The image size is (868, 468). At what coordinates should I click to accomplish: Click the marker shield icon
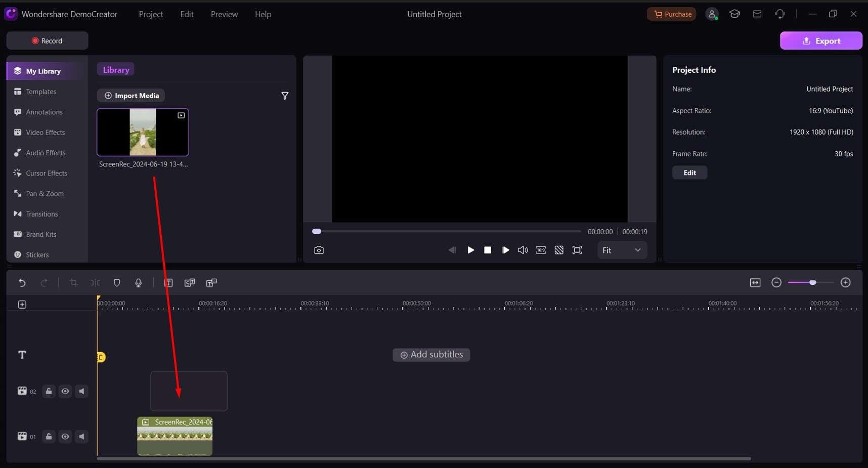117,283
